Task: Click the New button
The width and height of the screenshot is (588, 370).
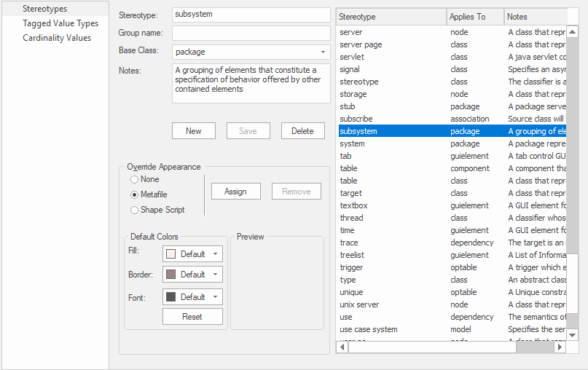Action: tap(194, 131)
